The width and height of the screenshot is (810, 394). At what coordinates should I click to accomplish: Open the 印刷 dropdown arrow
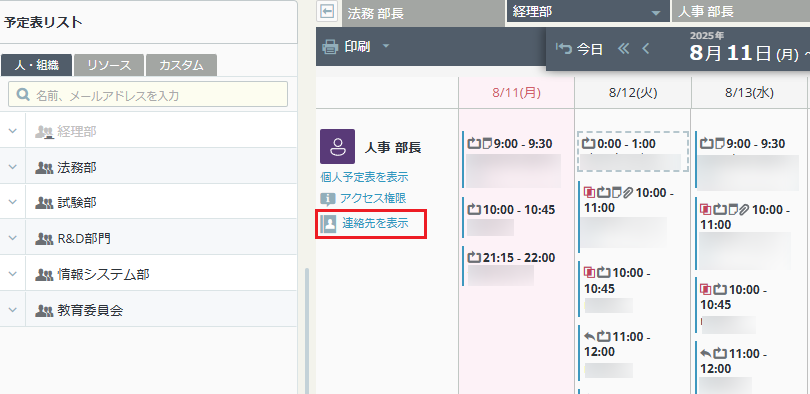tap(385, 46)
